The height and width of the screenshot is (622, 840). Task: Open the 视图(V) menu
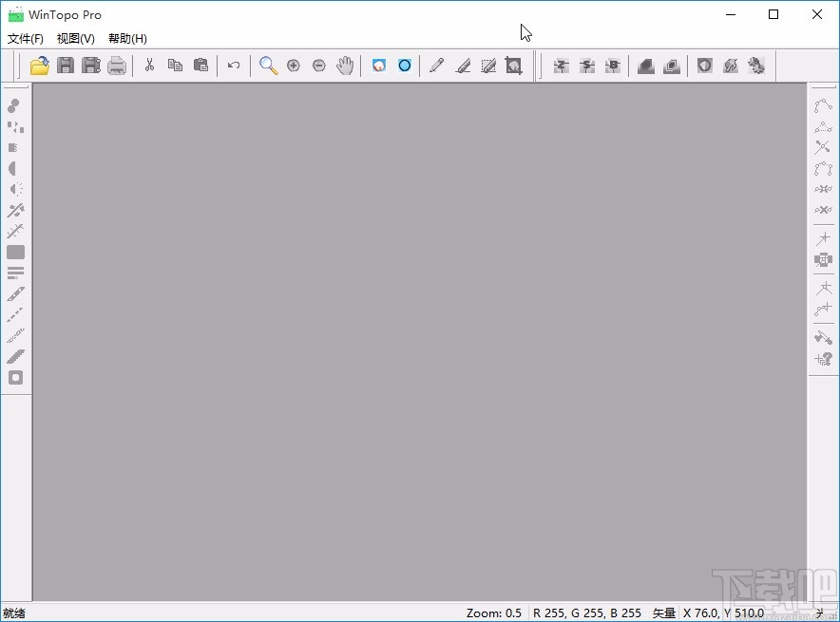(x=75, y=39)
